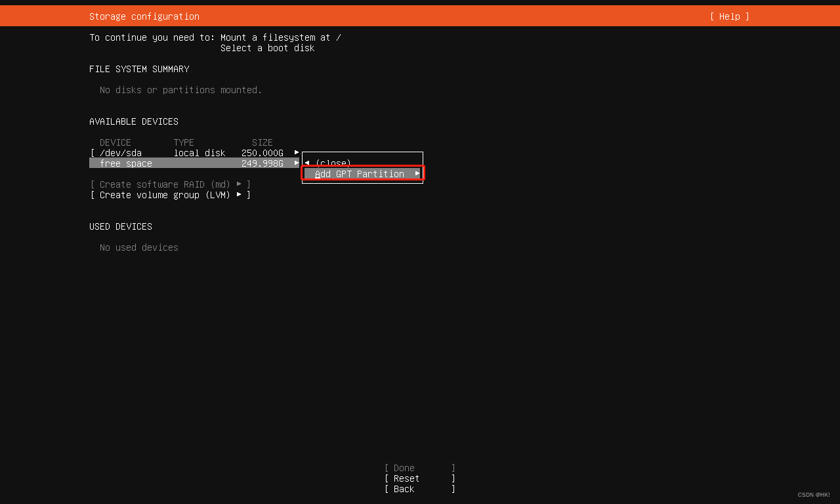
Task: Click Create volume group (LVM)
Action: pos(171,195)
